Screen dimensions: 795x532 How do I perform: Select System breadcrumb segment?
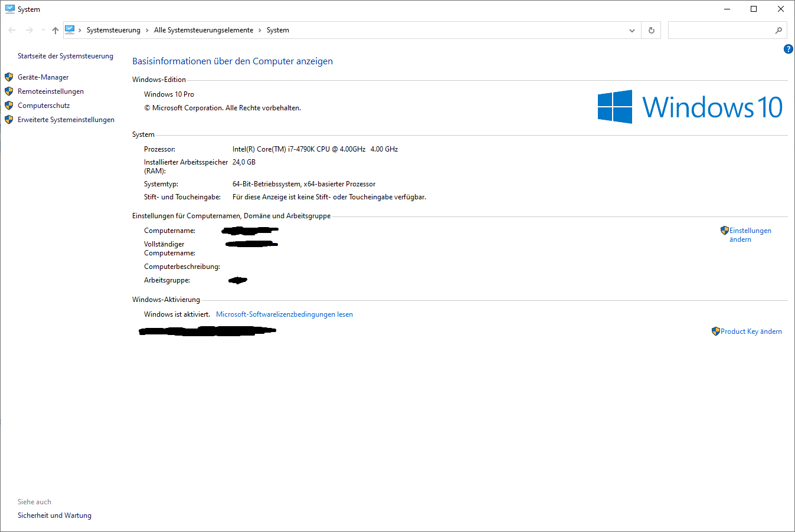277,30
